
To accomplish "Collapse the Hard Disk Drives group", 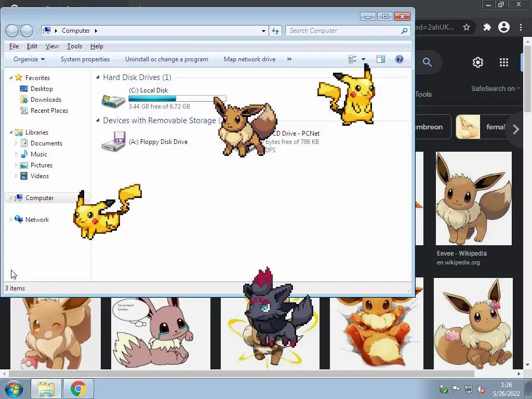I will (98, 77).
